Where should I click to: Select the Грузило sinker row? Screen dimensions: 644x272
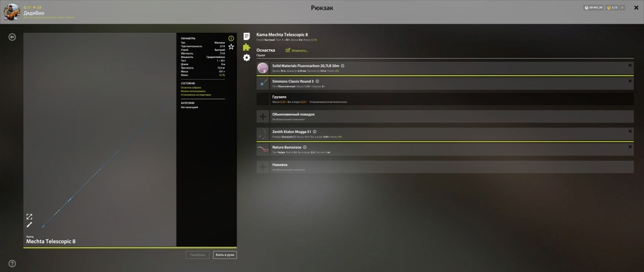click(x=445, y=99)
